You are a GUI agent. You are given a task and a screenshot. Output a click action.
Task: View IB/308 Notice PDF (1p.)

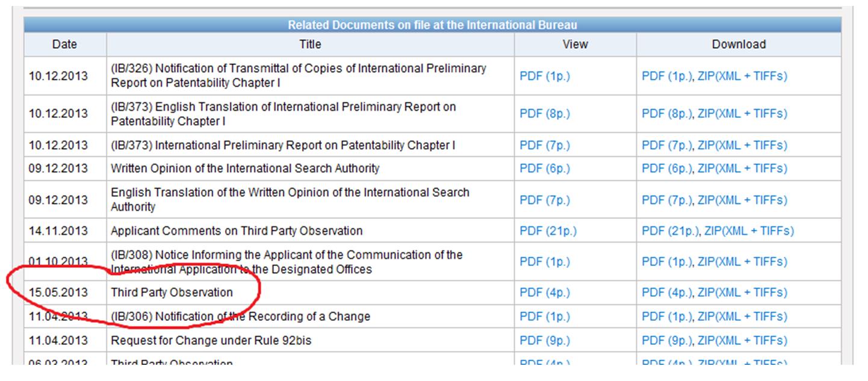pyautogui.click(x=544, y=262)
